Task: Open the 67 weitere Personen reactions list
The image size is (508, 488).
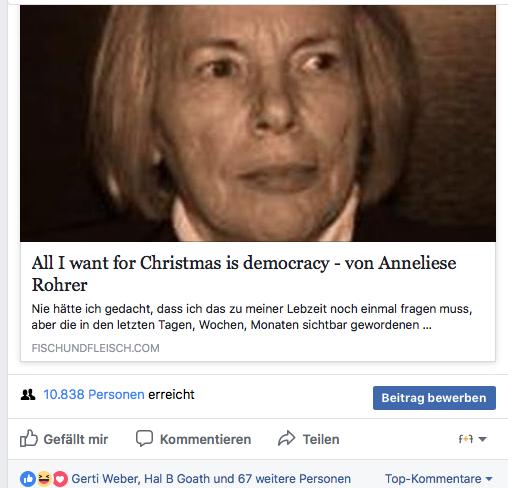Action: click(294, 479)
